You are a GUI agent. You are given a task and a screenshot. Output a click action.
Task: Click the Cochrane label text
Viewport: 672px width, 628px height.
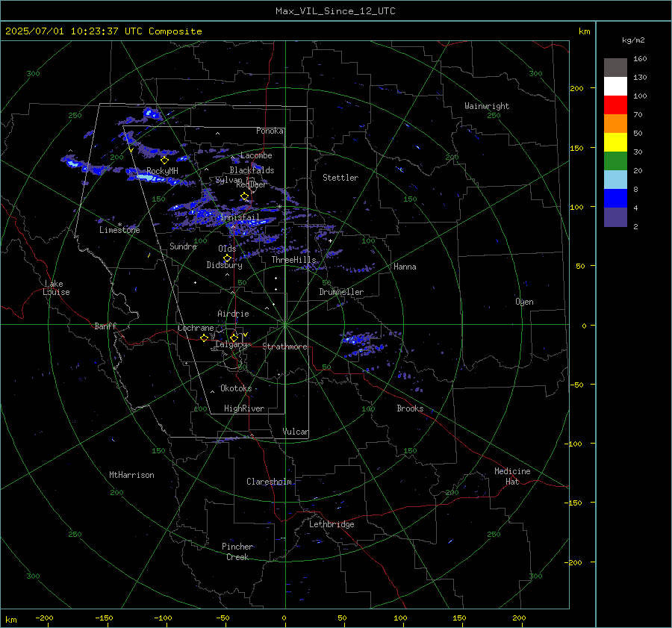pos(196,328)
